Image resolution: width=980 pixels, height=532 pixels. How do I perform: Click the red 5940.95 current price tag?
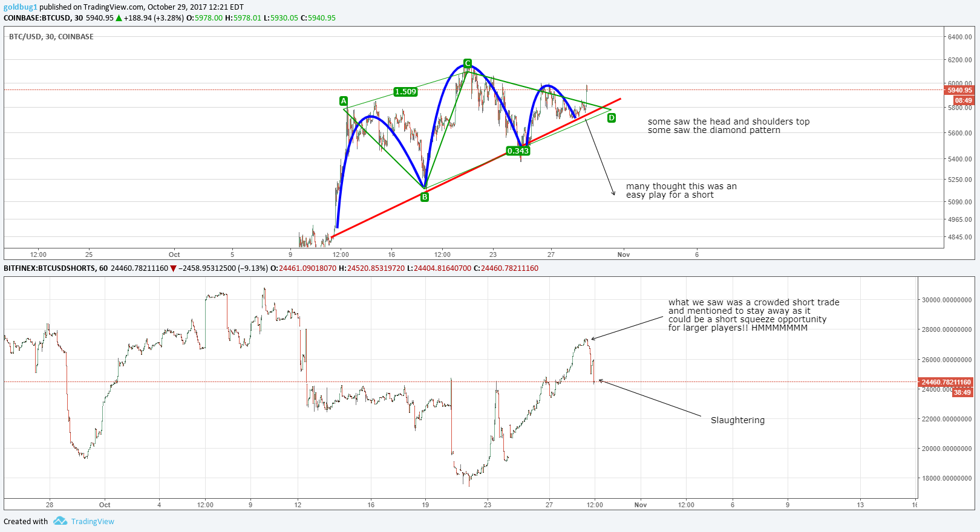point(959,90)
